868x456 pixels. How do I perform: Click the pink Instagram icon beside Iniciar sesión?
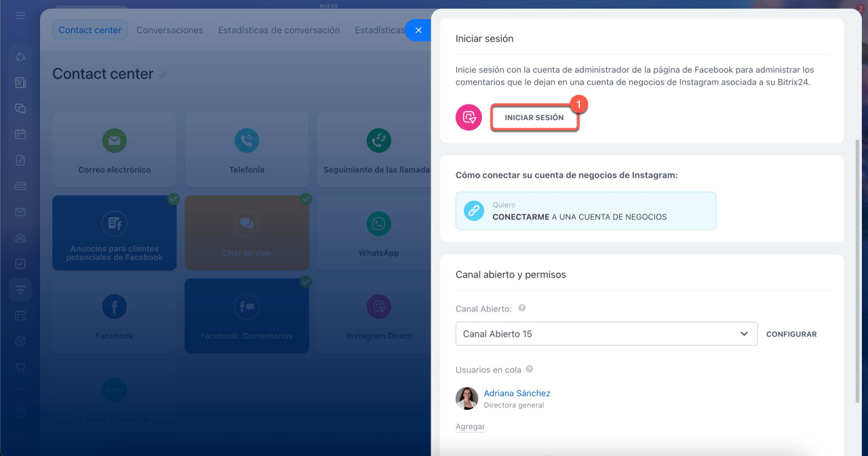tap(469, 117)
